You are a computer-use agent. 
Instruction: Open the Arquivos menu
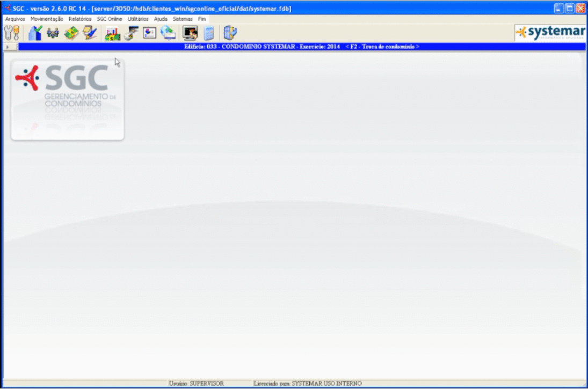click(15, 19)
